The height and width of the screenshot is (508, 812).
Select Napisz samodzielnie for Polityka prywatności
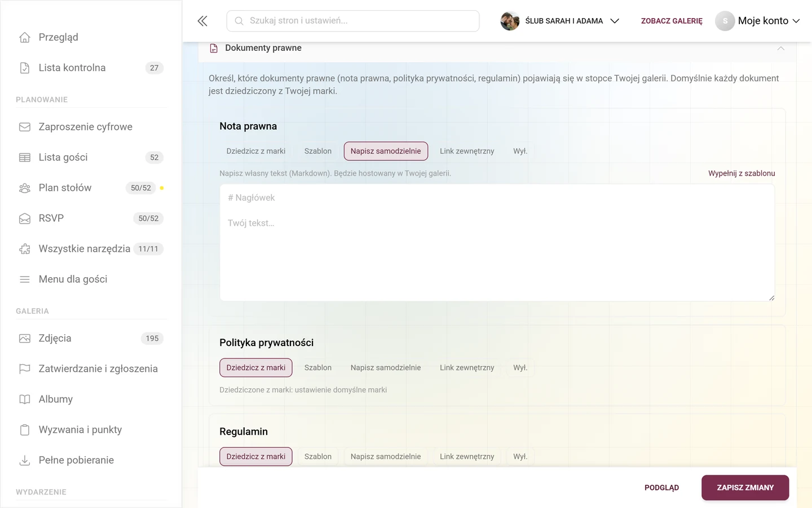coord(386,368)
